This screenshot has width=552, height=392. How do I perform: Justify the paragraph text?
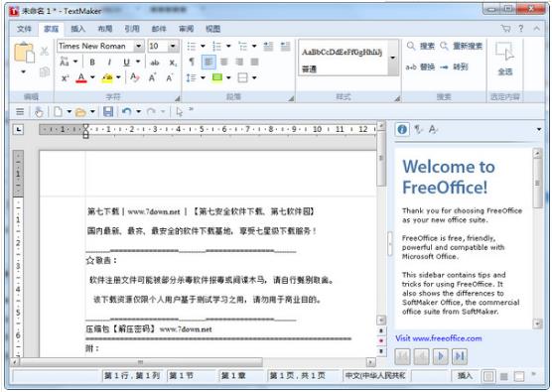pos(255,63)
